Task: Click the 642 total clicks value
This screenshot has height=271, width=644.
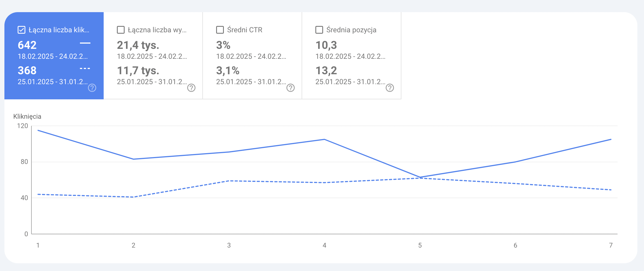Action: click(27, 45)
